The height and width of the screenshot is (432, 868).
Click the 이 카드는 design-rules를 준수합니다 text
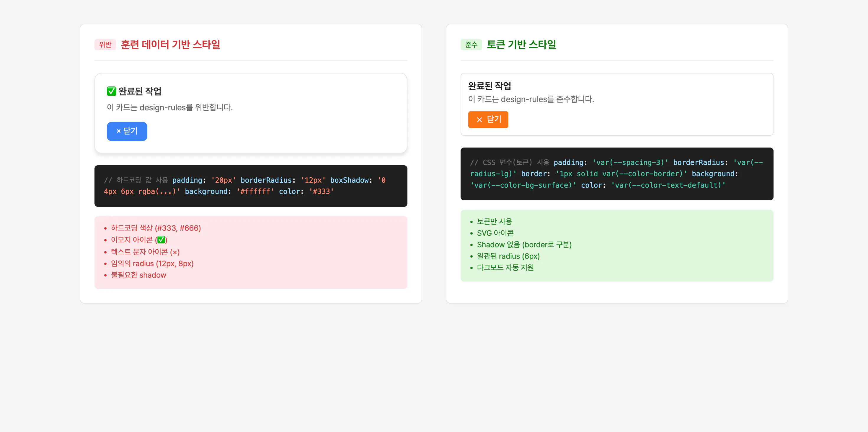click(x=531, y=99)
